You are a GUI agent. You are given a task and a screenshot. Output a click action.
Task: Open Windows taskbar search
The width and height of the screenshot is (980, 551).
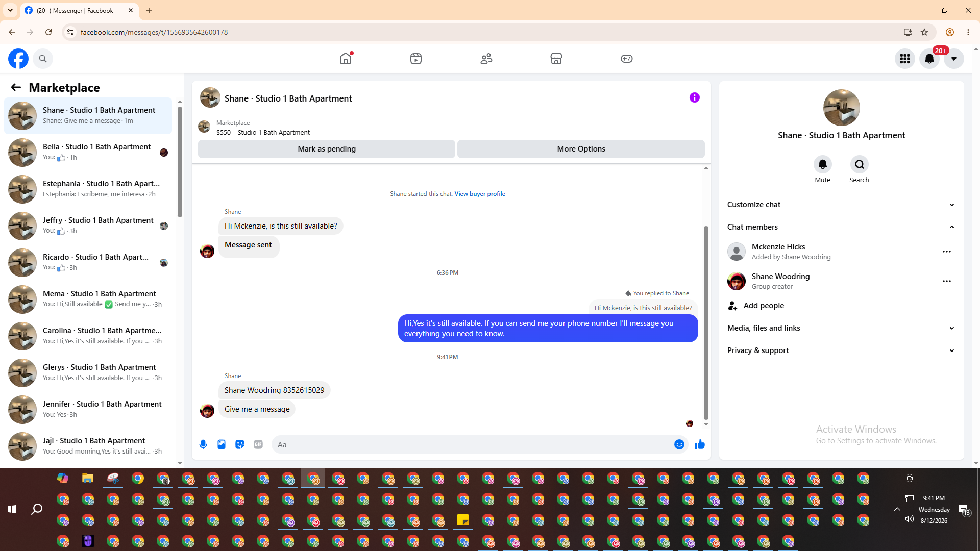37,509
